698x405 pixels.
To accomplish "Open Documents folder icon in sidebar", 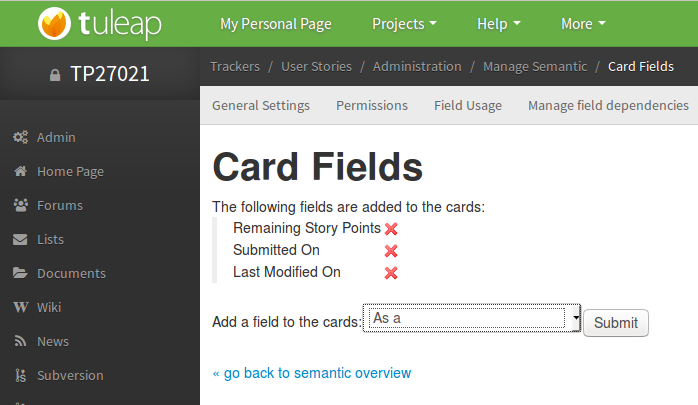I will point(20,273).
